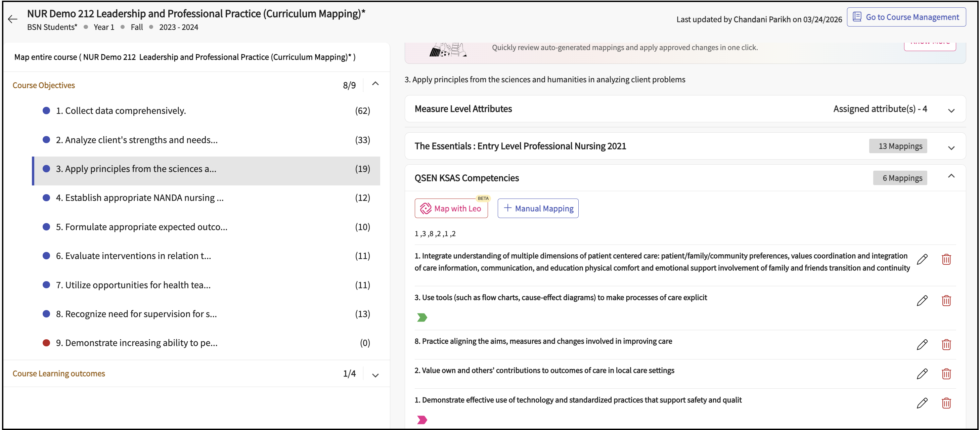
Task: Collapse QSEN KSAS Competencies panel
Action: 951,176
